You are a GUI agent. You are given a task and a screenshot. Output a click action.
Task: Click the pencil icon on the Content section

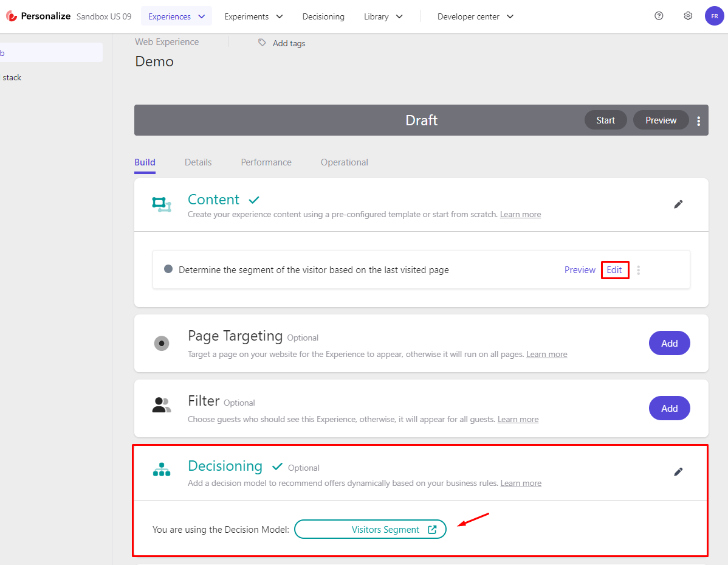678,204
